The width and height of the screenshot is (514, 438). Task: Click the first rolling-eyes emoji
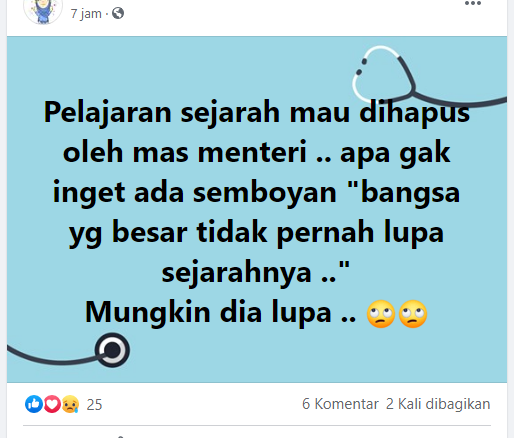pos(381,314)
